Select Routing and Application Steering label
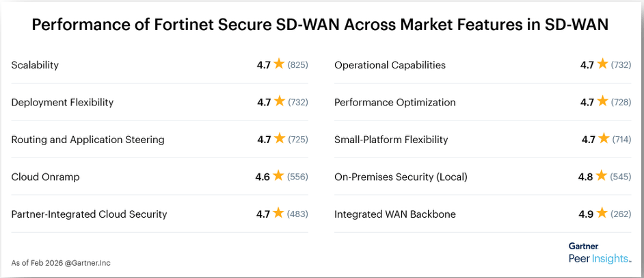The height and width of the screenshot is (278, 644). coord(88,140)
